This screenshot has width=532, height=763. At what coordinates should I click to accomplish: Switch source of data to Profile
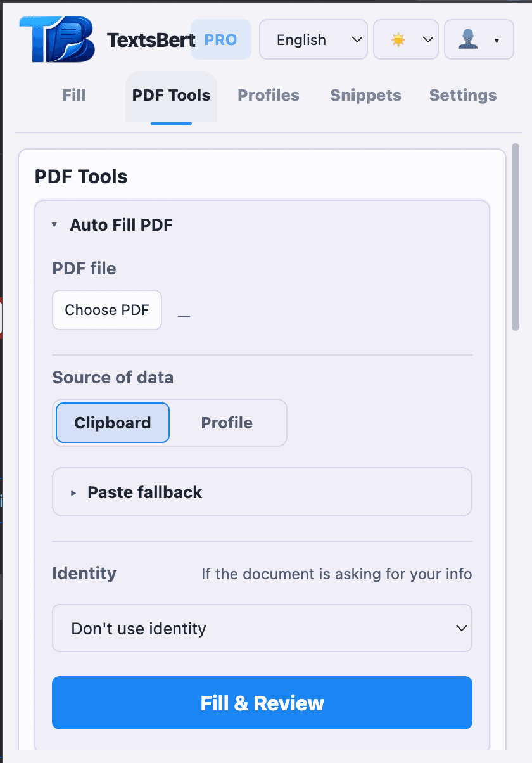click(227, 423)
